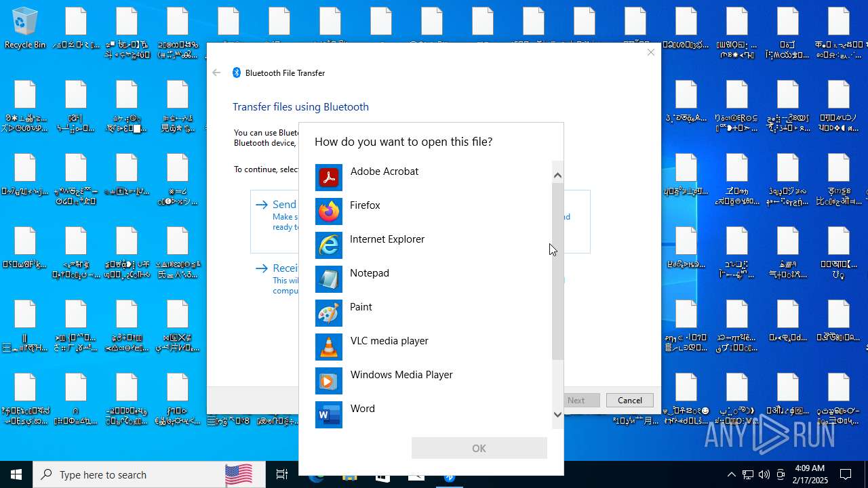This screenshot has width=868, height=488.
Task: Cancel the Bluetooth File Transfer wizard
Action: (629, 400)
